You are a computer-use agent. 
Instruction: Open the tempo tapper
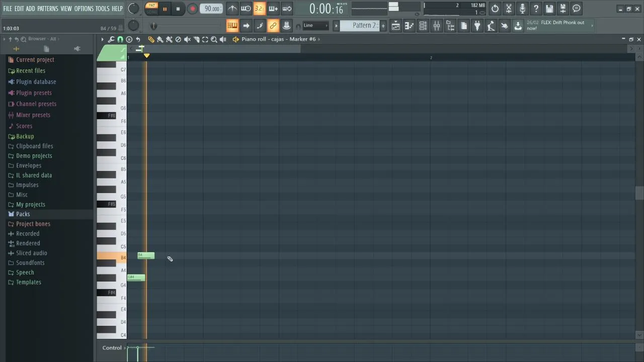(491, 26)
